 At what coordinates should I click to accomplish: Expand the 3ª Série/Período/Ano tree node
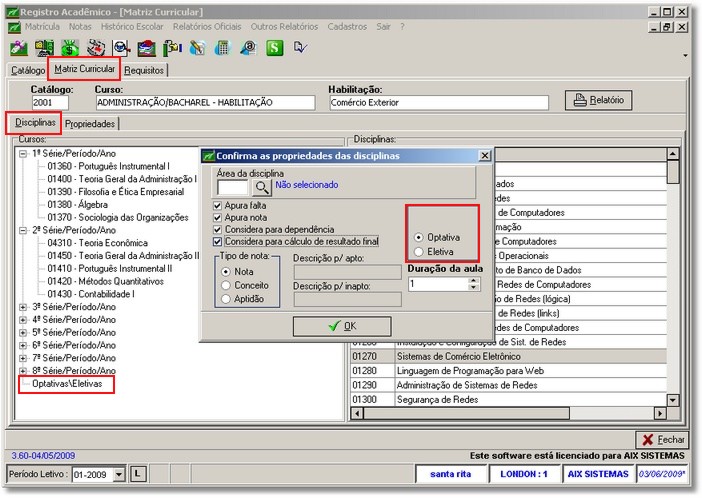23,306
